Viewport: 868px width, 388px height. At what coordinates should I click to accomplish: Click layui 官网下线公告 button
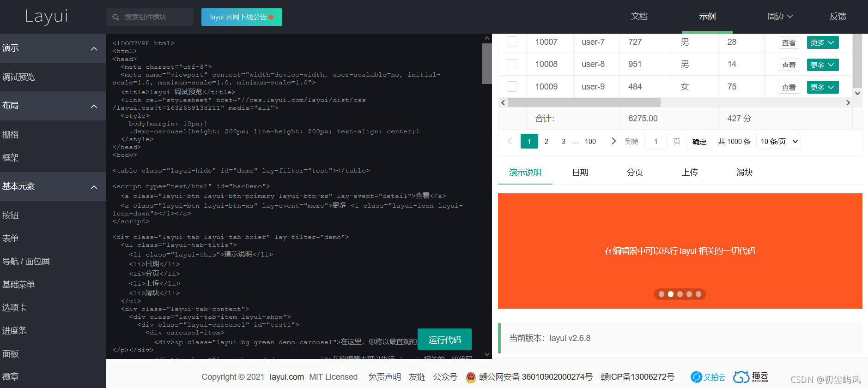(x=242, y=17)
